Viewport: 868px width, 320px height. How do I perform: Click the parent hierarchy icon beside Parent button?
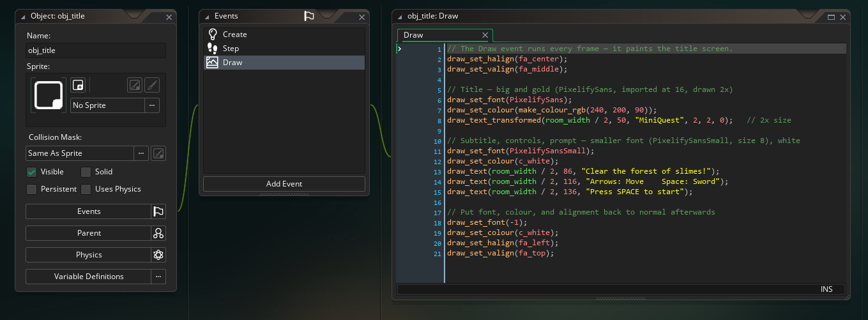(x=158, y=233)
